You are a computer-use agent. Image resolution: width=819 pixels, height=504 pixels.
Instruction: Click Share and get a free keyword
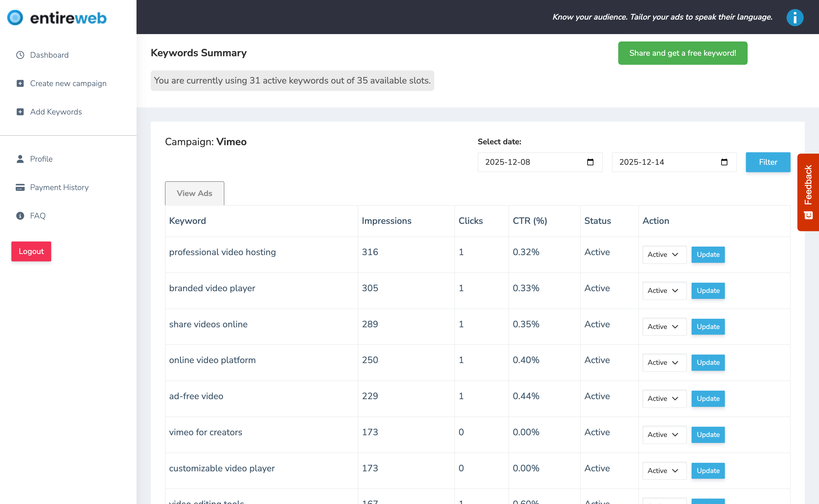[682, 53]
